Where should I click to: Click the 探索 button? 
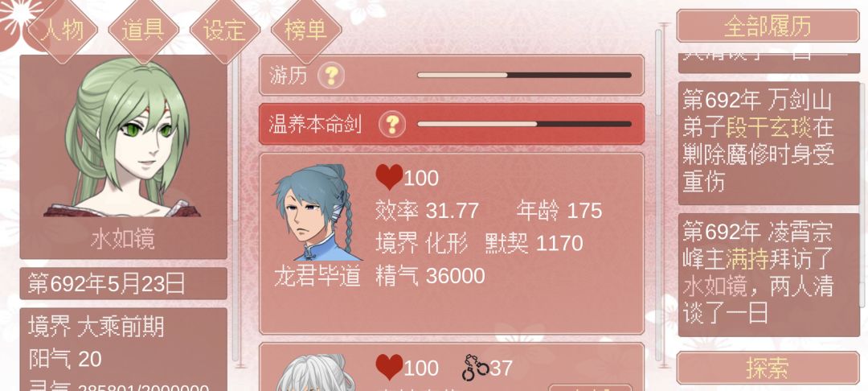(x=768, y=367)
